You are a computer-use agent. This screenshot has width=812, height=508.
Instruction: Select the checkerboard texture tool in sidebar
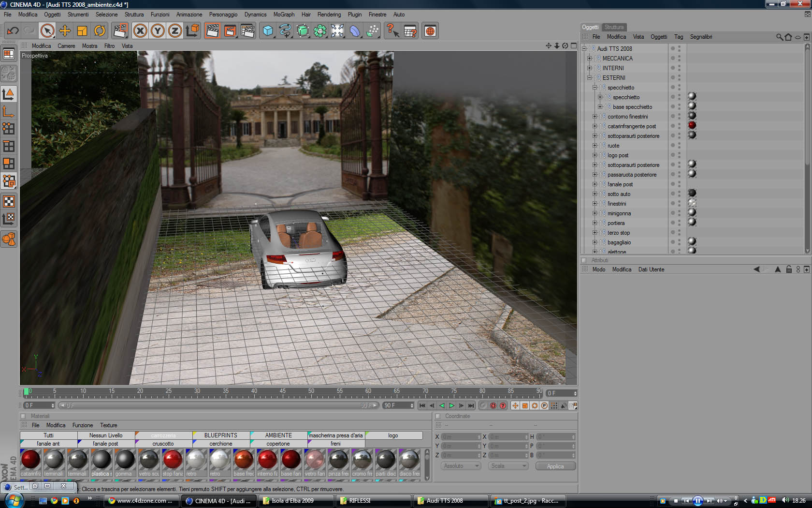coord(9,201)
